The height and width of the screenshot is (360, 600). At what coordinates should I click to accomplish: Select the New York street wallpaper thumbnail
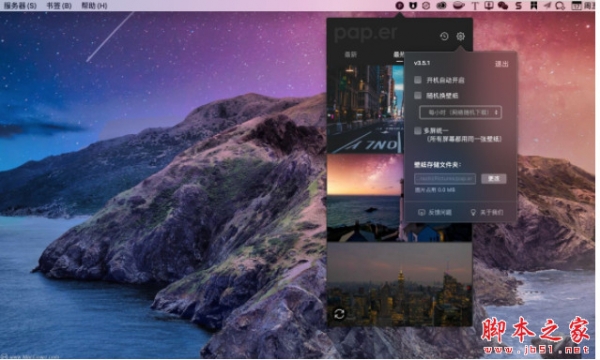365,109
